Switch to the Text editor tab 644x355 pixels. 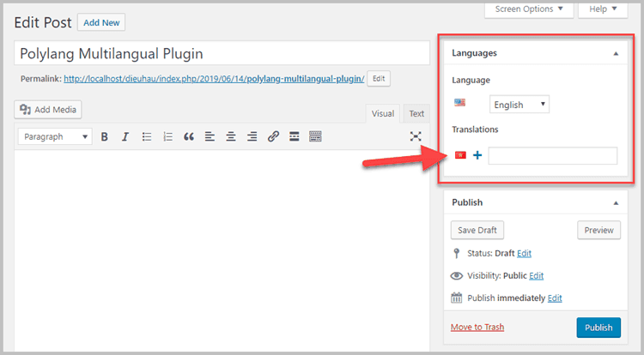(x=416, y=113)
